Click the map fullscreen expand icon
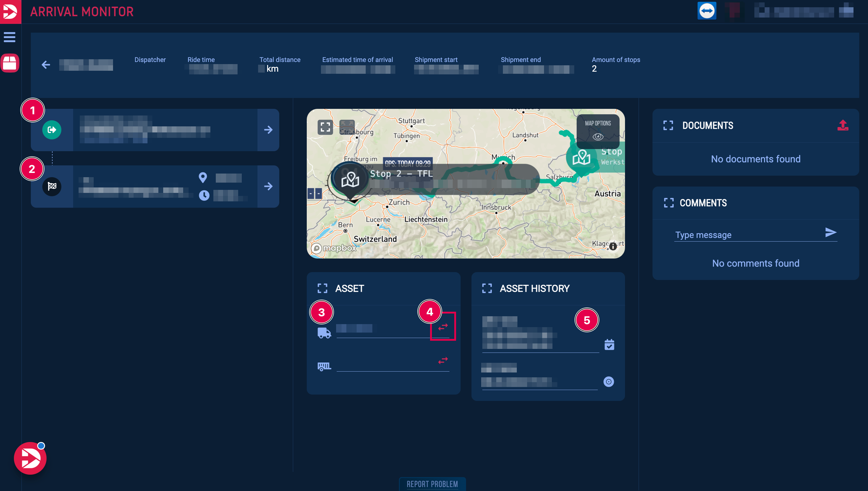The height and width of the screenshot is (491, 868). pyautogui.click(x=325, y=127)
